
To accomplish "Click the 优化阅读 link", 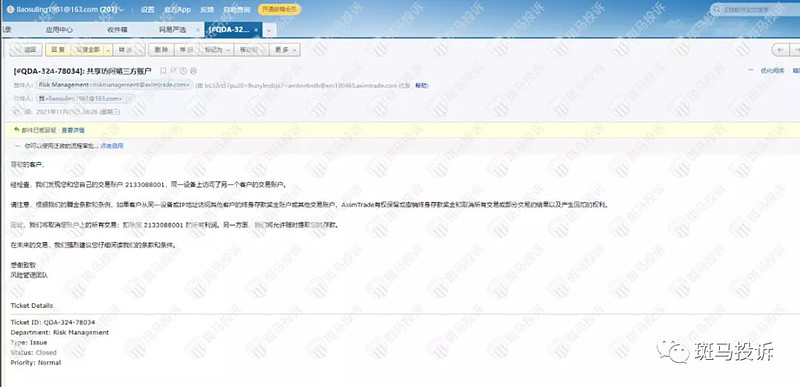I will coord(772,71).
